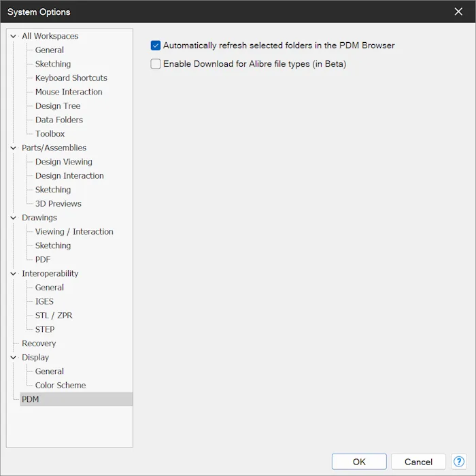Open General under All Workspaces
The height and width of the screenshot is (476, 476).
tap(50, 50)
